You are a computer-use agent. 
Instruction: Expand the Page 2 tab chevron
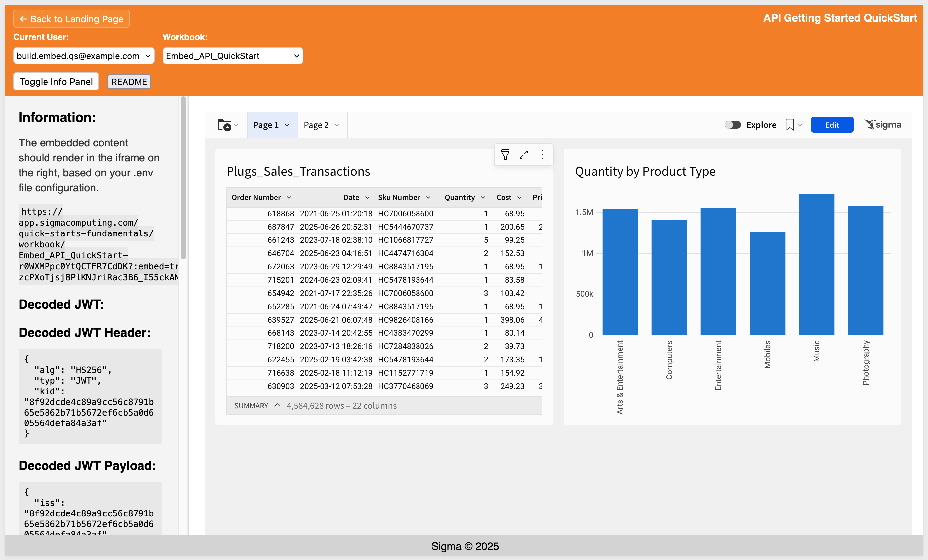coord(337,125)
